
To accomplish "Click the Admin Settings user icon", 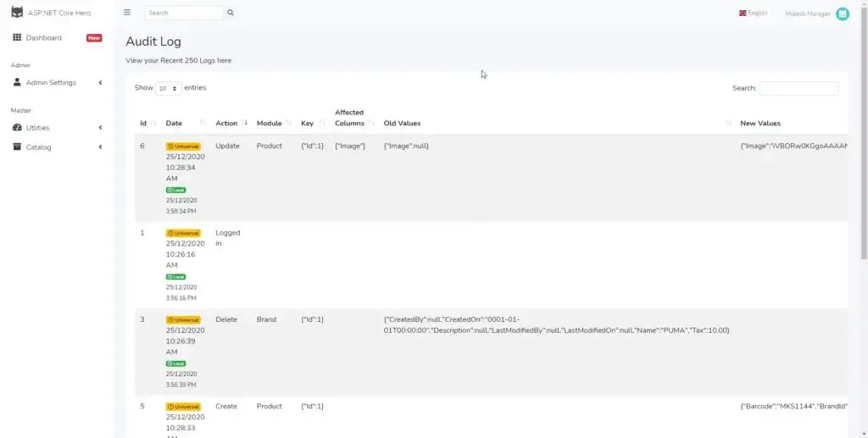I will point(17,82).
